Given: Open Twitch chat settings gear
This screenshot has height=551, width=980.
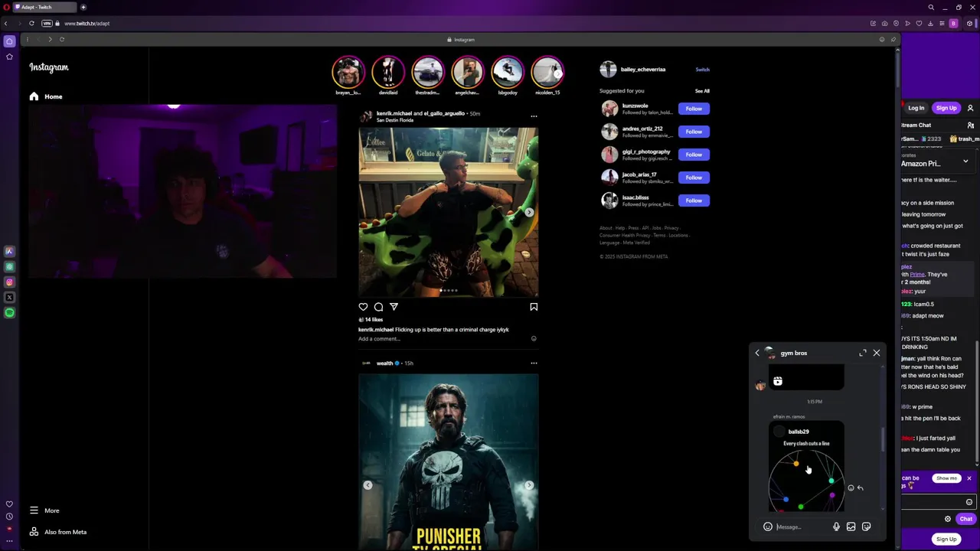Looking at the screenshot, I should click(947, 519).
